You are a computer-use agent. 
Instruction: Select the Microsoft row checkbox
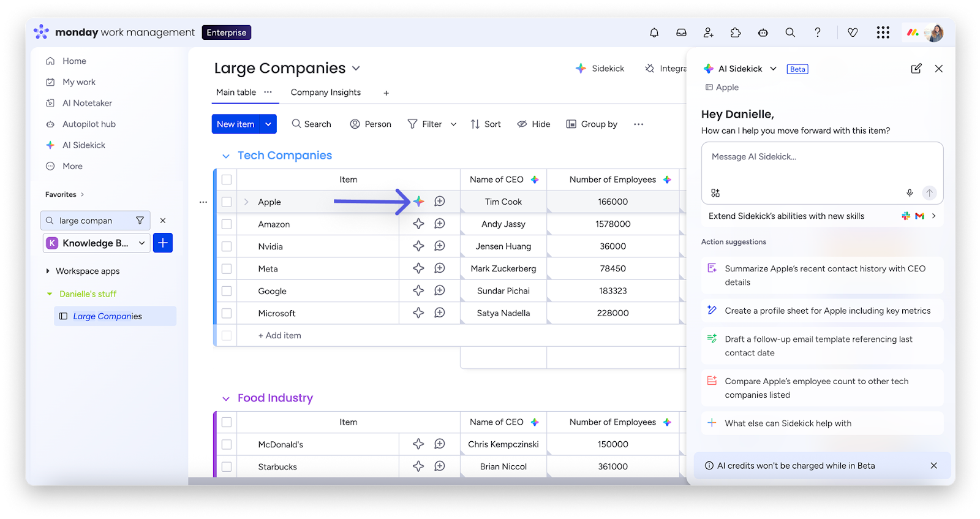[x=227, y=313]
